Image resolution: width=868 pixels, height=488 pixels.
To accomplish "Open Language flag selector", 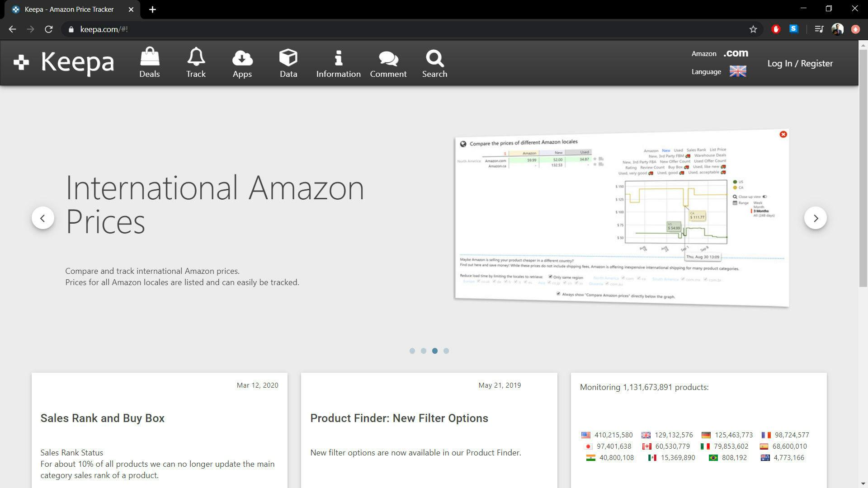I will pos(737,71).
